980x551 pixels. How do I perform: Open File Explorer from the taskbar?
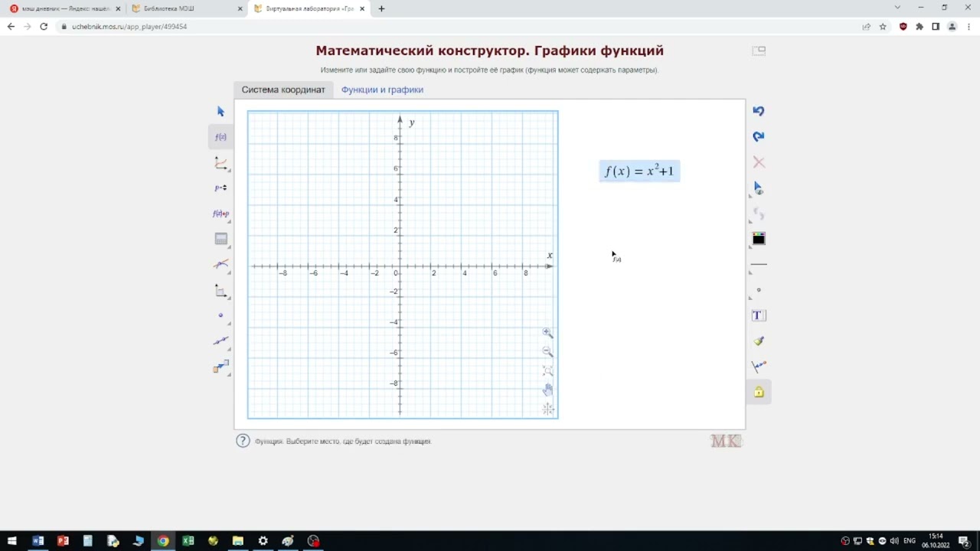click(238, 541)
